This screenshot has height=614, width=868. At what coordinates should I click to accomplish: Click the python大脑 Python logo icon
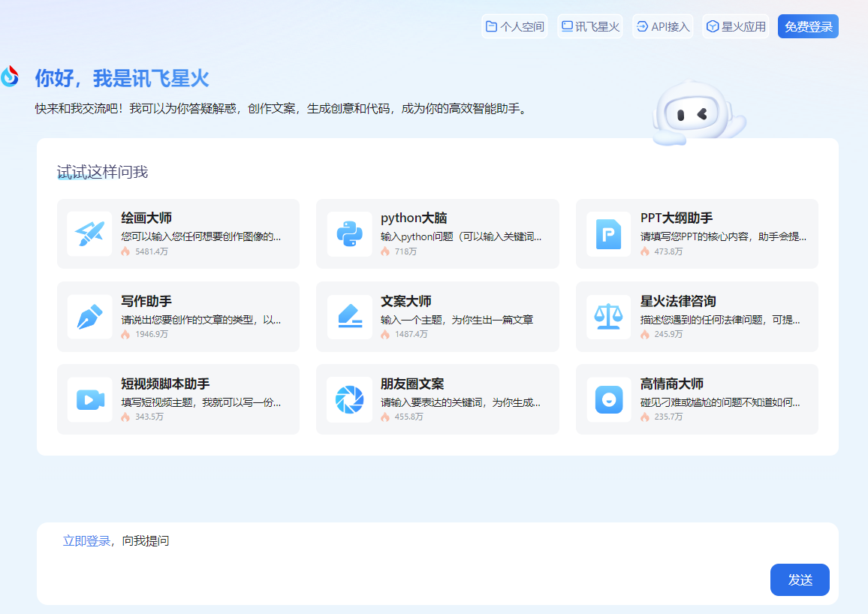[349, 234]
